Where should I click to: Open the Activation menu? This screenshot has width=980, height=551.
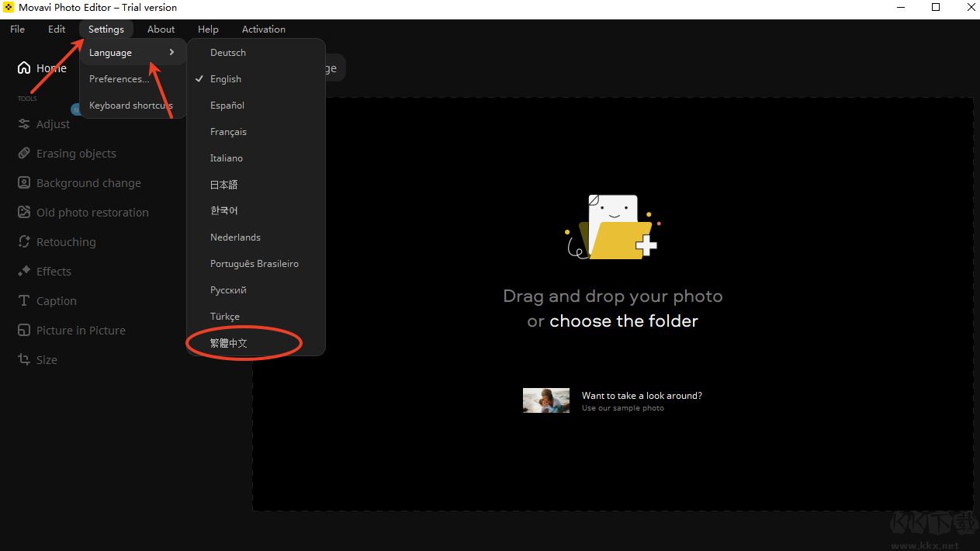pos(264,29)
